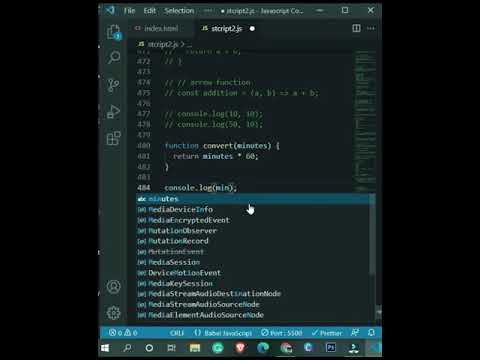Change end of line sequence CRLF

pyautogui.click(x=177, y=333)
